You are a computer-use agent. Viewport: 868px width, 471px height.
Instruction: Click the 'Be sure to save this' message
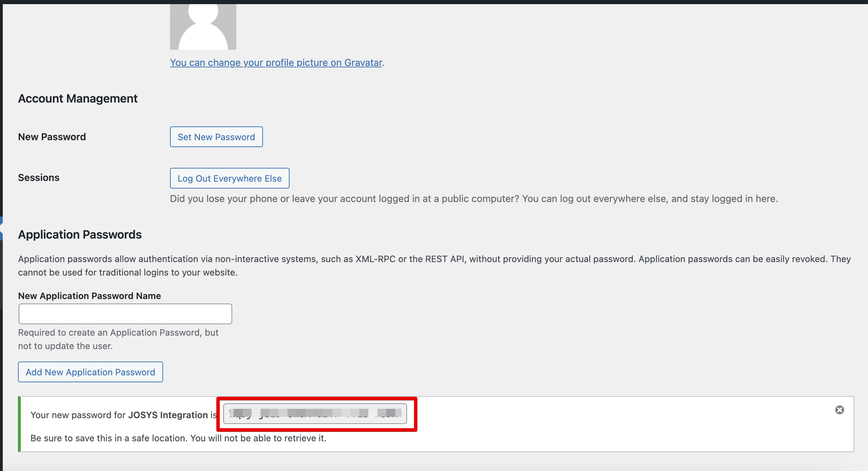pos(178,438)
